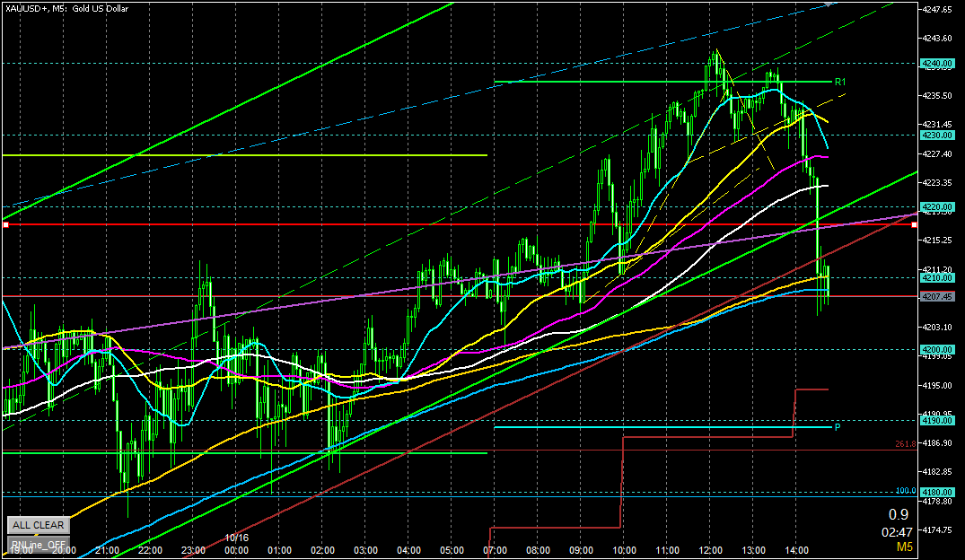The height and width of the screenshot is (560, 965).
Task: Click the 4200.00 round-number price tag
Action: point(935,349)
